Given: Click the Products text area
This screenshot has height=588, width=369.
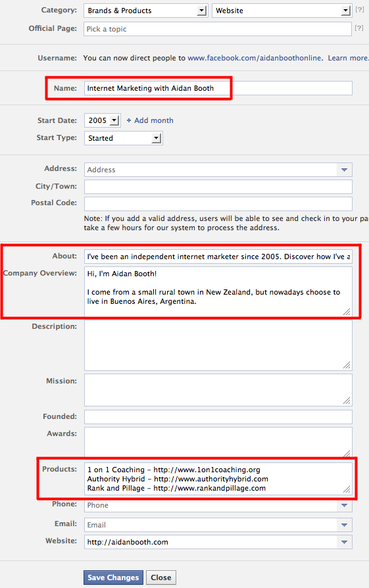Looking at the screenshot, I should (218, 479).
